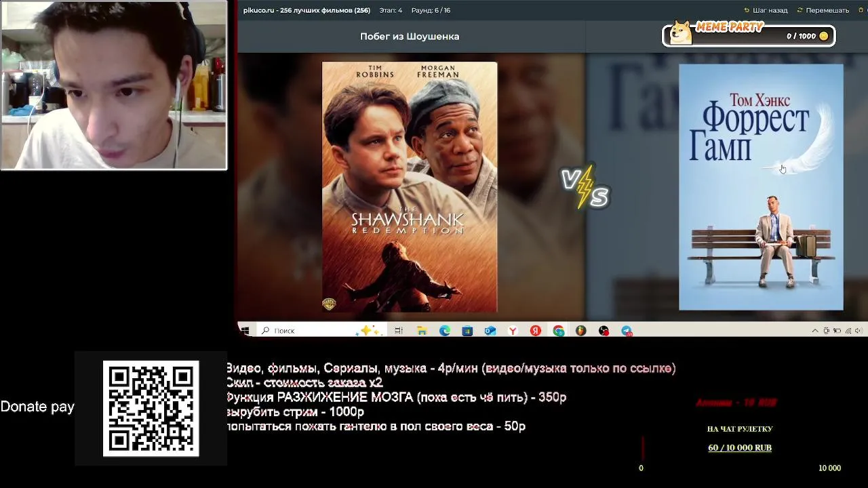
Task: Open FL Studio from the taskbar
Action: pyautogui.click(x=581, y=331)
